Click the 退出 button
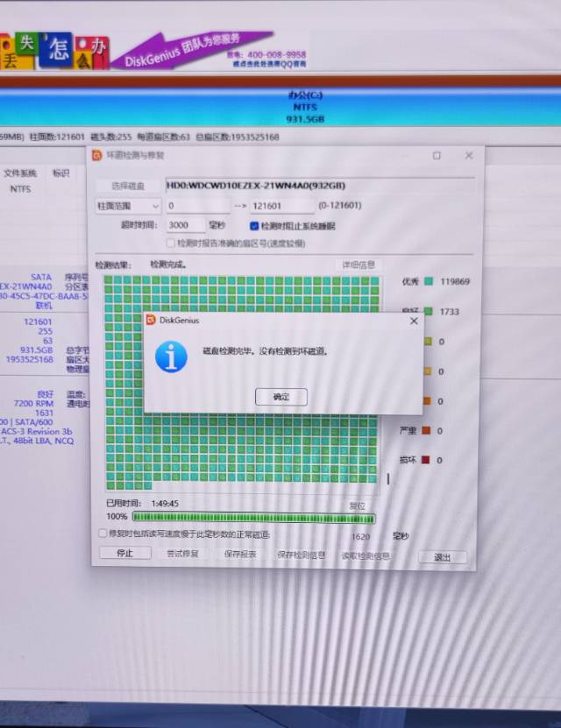561x728 pixels. tap(443, 557)
